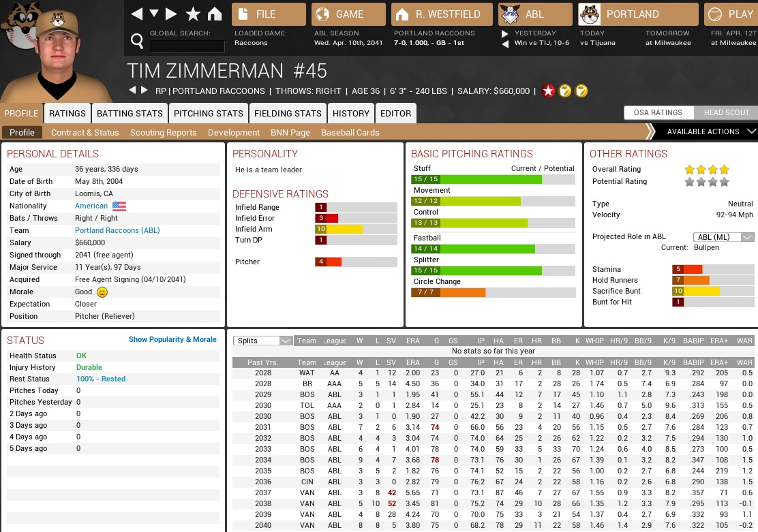This screenshot has width=758, height=532.
Task: Open the R. WESTFIELD manager menu
Action: pyautogui.click(x=442, y=14)
